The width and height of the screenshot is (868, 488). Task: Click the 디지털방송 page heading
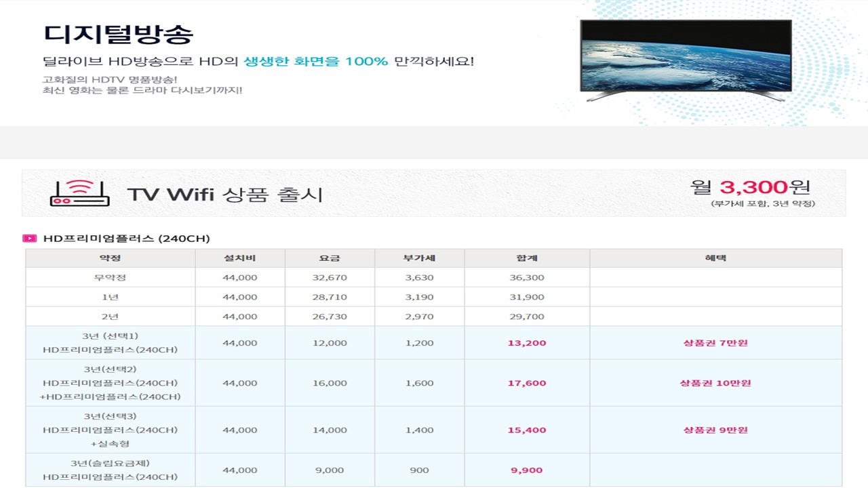pyautogui.click(x=119, y=33)
